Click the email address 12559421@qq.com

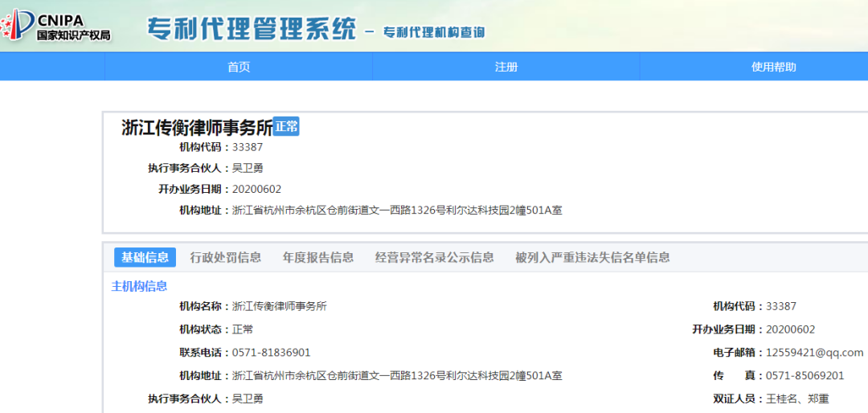[814, 352]
